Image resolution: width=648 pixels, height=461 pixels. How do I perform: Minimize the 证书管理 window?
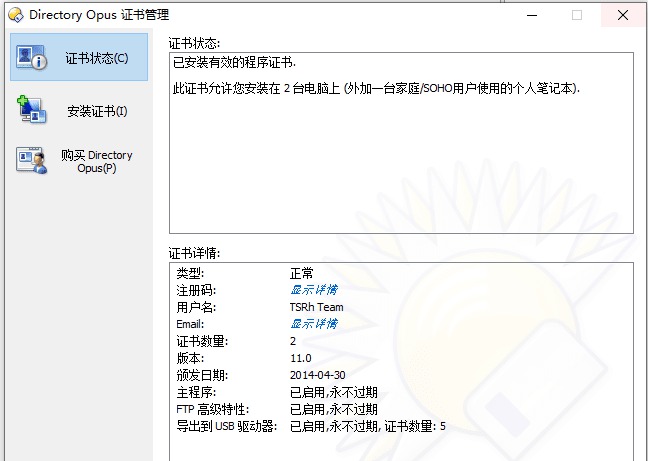pos(532,15)
